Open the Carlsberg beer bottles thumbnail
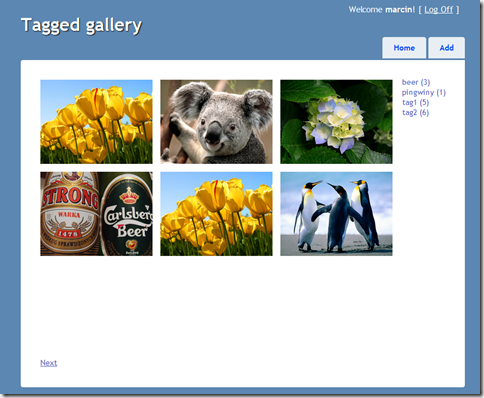 point(96,214)
